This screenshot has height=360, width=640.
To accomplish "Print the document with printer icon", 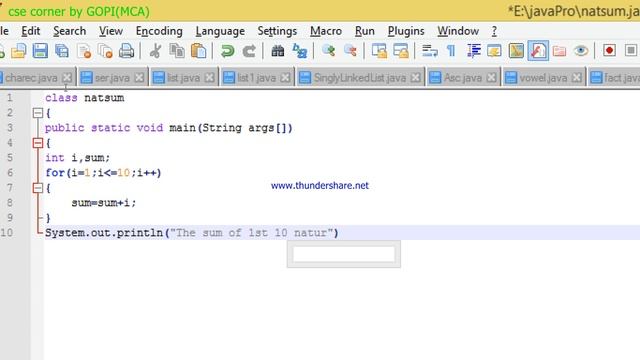I will [x=127, y=51].
